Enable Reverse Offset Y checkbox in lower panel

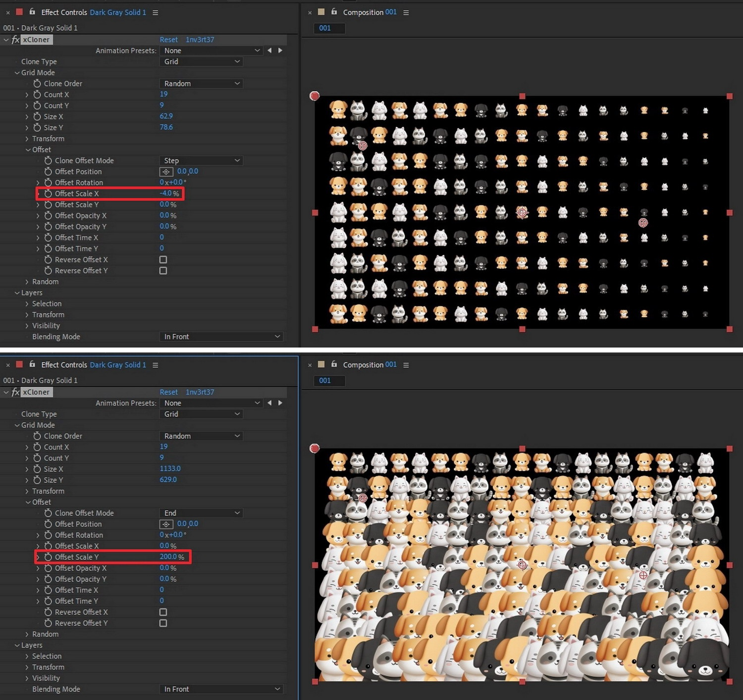coord(163,623)
